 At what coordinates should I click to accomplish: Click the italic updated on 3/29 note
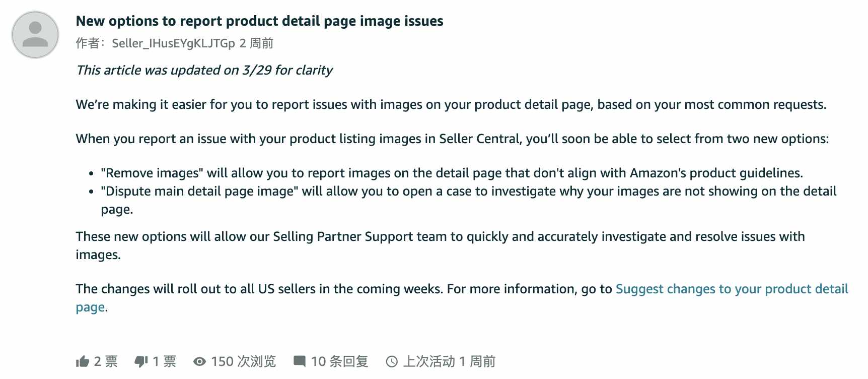204,70
